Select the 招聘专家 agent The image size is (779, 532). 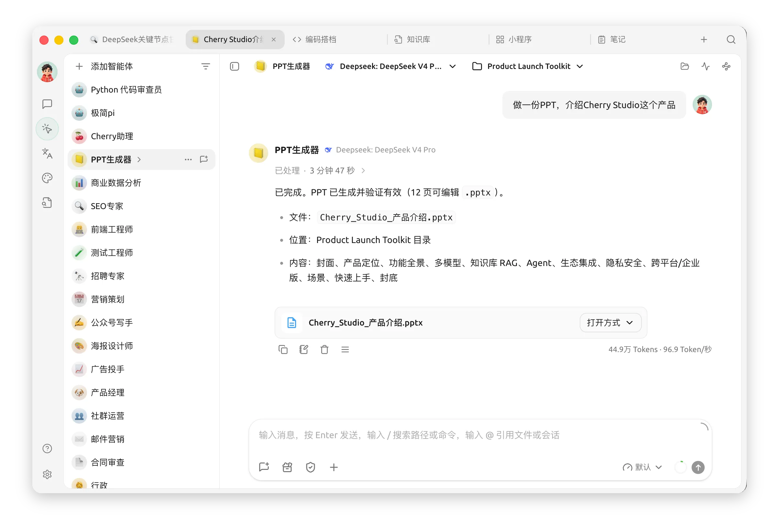141,276
